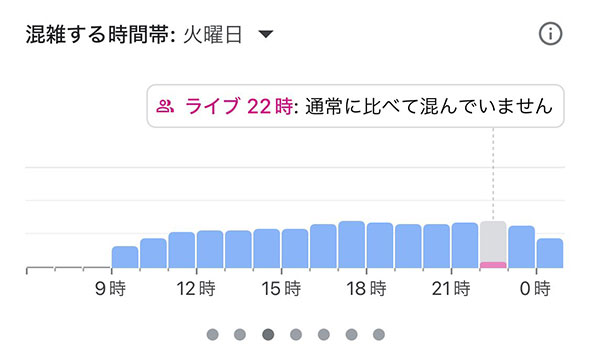Jump to the last page indicator dot
This screenshot has width=590, height=360.
(x=379, y=334)
